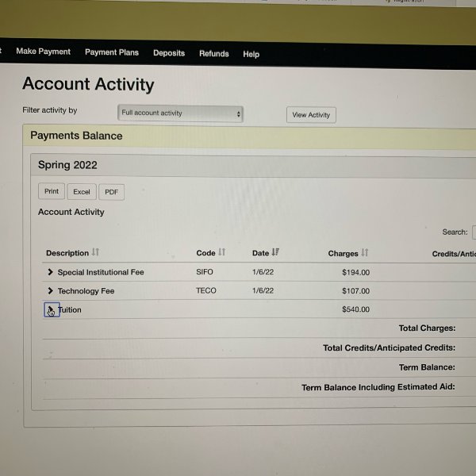Open the Help menu item

251,54
